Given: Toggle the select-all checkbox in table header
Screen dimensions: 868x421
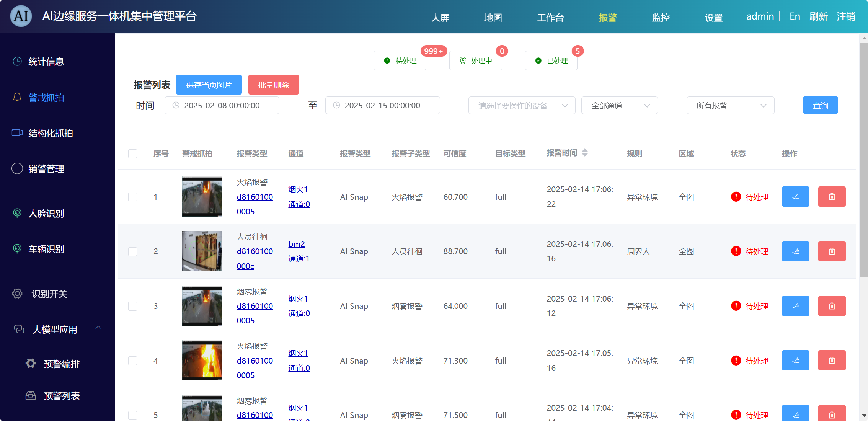Looking at the screenshot, I should pyautogui.click(x=132, y=153).
